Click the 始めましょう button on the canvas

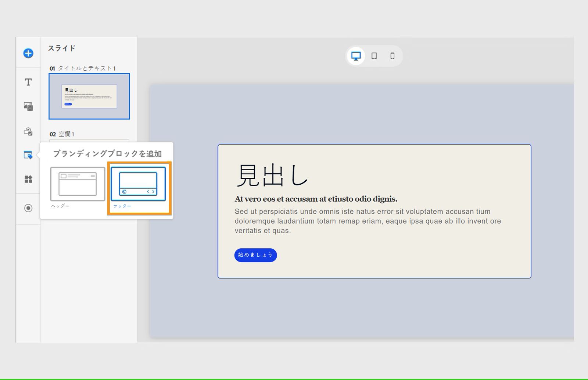coord(255,255)
